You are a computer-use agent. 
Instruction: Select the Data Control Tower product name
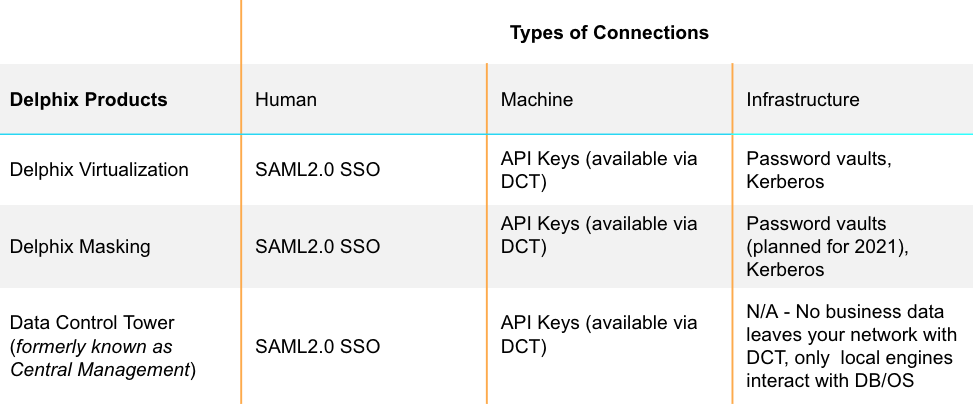[x=92, y=323]
